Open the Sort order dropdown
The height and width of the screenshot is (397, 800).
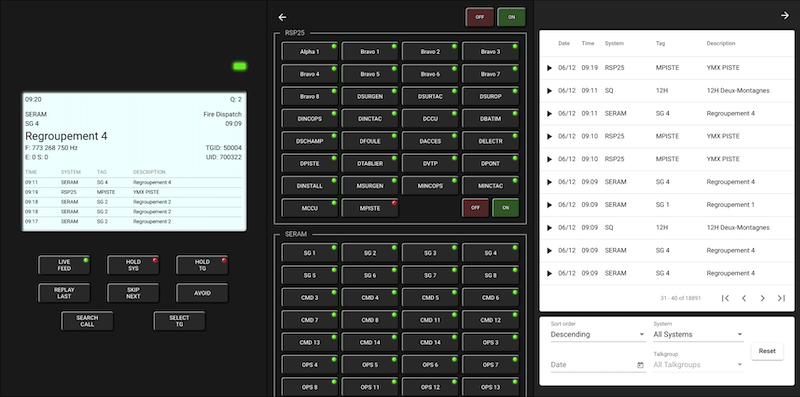tap(598, 335)
